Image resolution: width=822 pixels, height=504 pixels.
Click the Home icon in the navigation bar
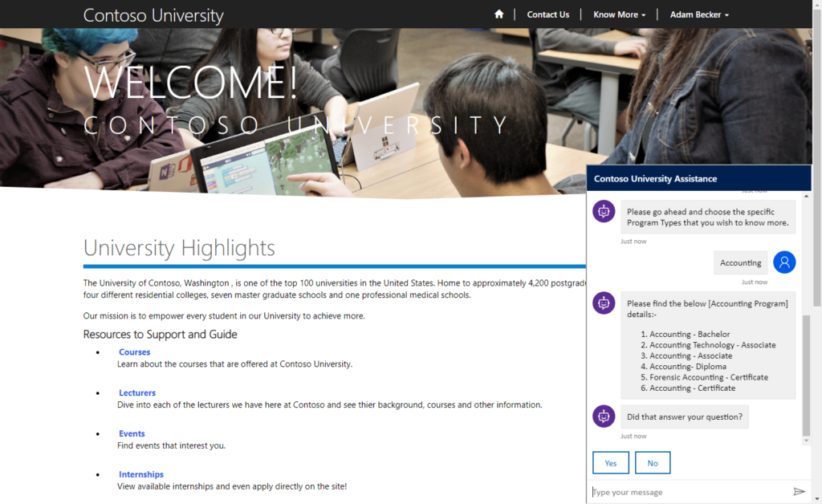(x=498, y=14)
